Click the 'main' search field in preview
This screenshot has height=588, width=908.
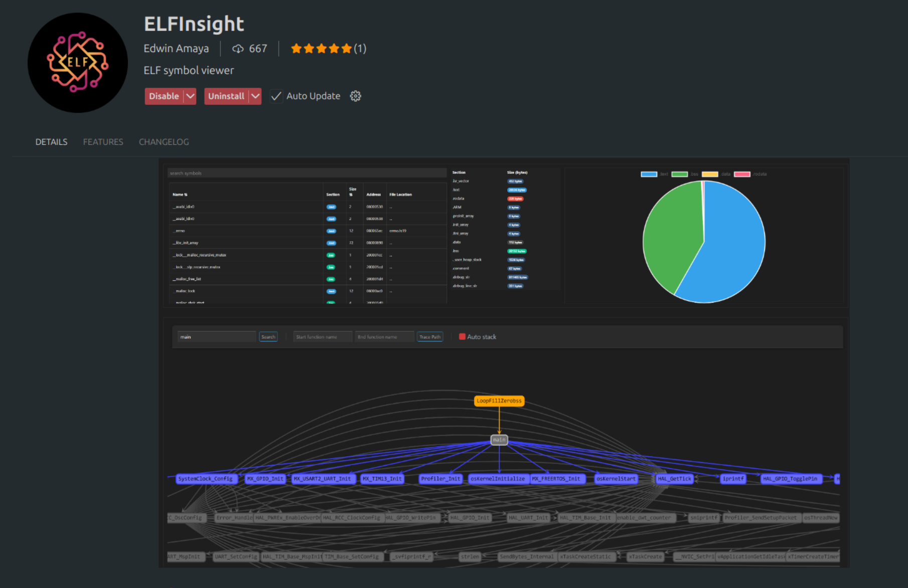pos(217,337)
